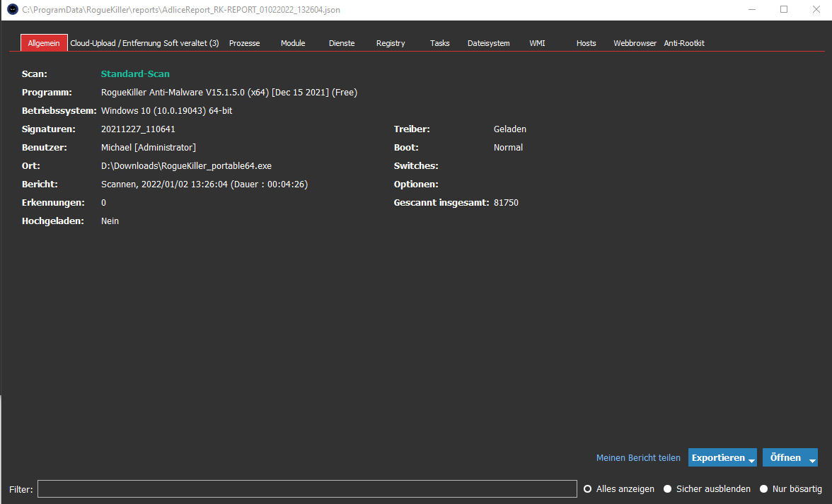Open the Anti-Rootkit tab
The height and width of the screenshot is (504, 832).
(684, 43)
